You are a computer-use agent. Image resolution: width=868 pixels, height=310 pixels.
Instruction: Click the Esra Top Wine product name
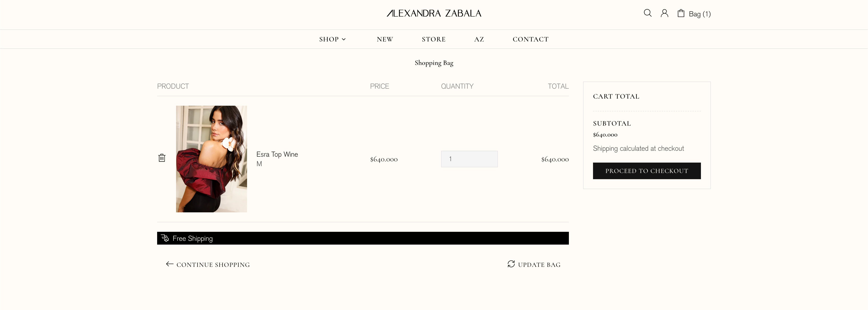click(x=277, y=154)
